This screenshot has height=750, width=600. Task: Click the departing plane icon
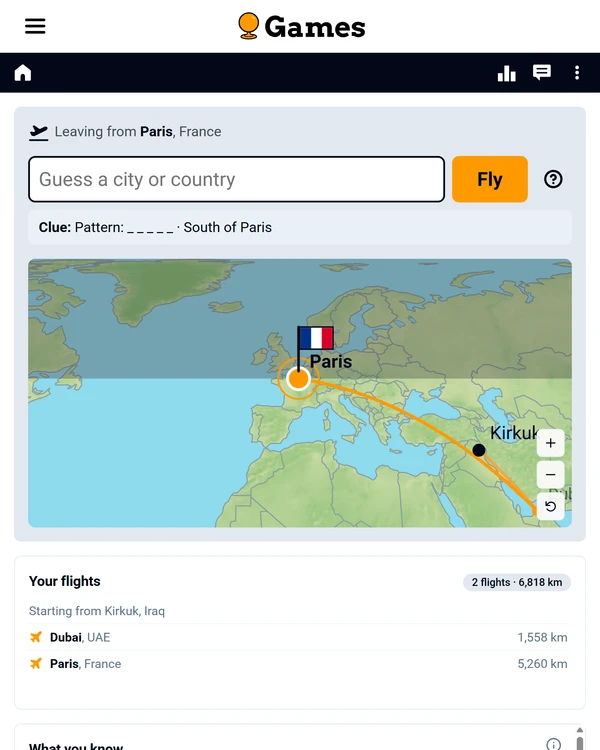(x=39, y=132)
